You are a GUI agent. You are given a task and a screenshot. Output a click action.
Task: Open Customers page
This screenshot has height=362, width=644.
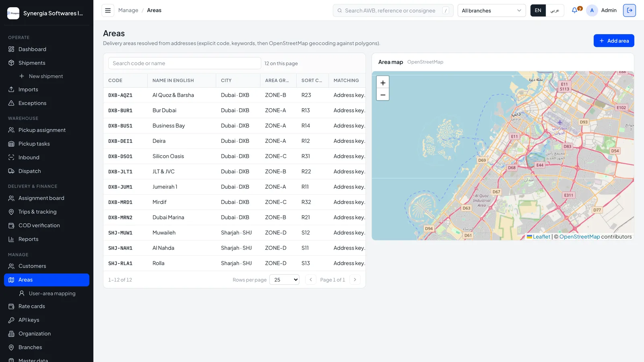pos(47,266)
